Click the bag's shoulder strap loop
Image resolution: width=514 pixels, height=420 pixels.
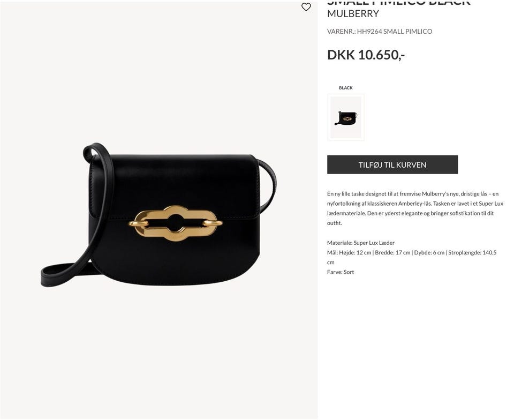pos(97,154)
